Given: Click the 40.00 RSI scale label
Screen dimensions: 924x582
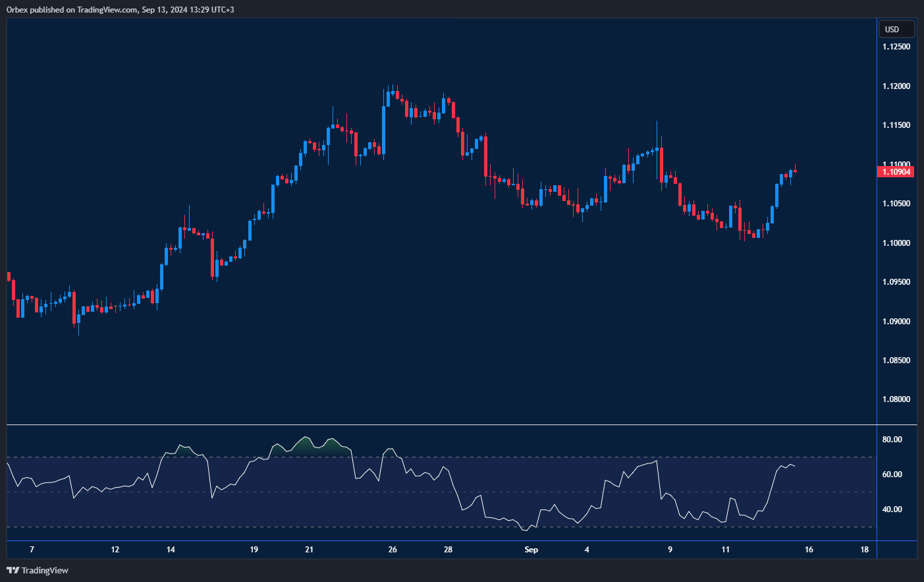Looking at the screenshot, I should 892,509.
